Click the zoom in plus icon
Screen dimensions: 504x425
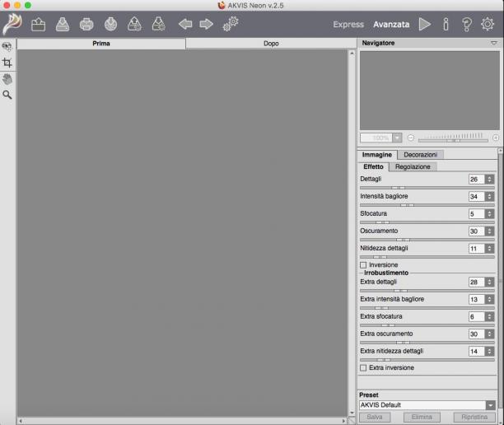496,138
